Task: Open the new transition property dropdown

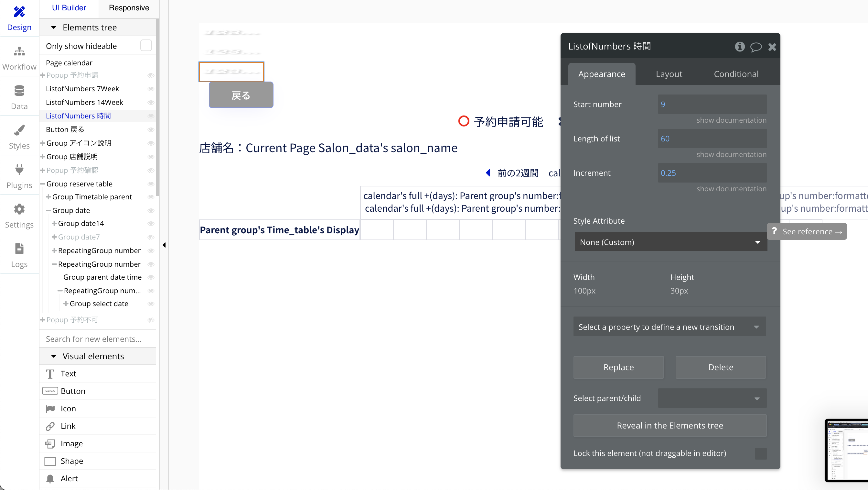Action: tap(669, 327)
